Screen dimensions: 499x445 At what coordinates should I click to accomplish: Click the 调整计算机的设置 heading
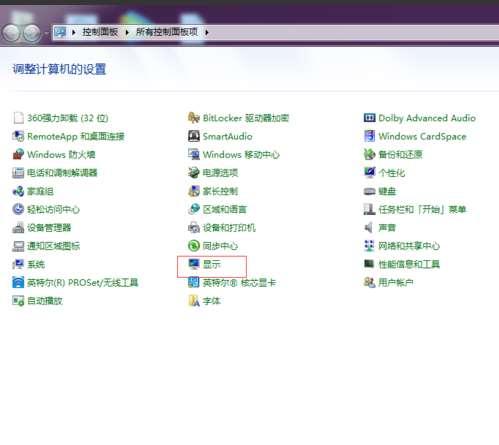click(59, 69)
